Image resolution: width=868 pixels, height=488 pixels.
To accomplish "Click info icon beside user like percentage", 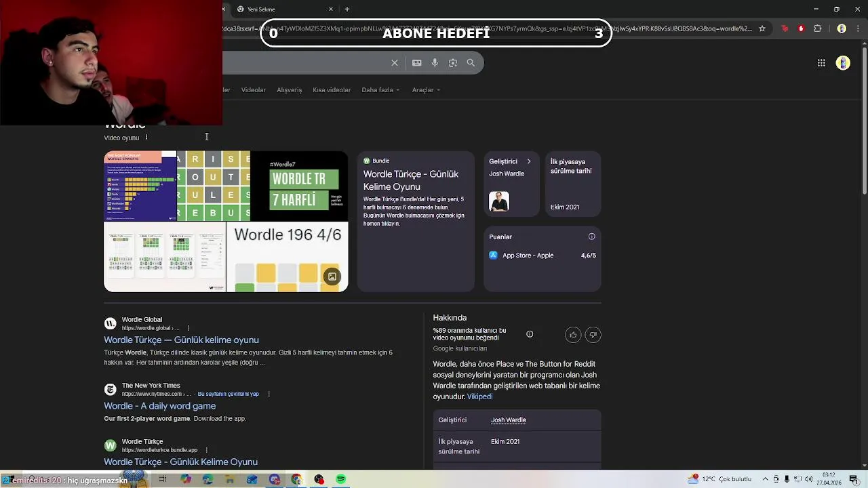I will (530, 334).
